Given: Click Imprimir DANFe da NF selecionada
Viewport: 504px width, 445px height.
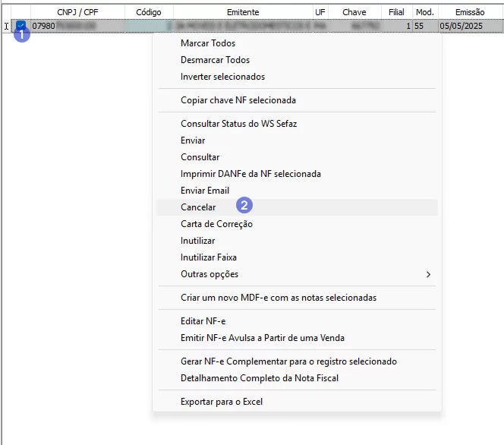Looking at the screenshot, I should coord(250,174).
